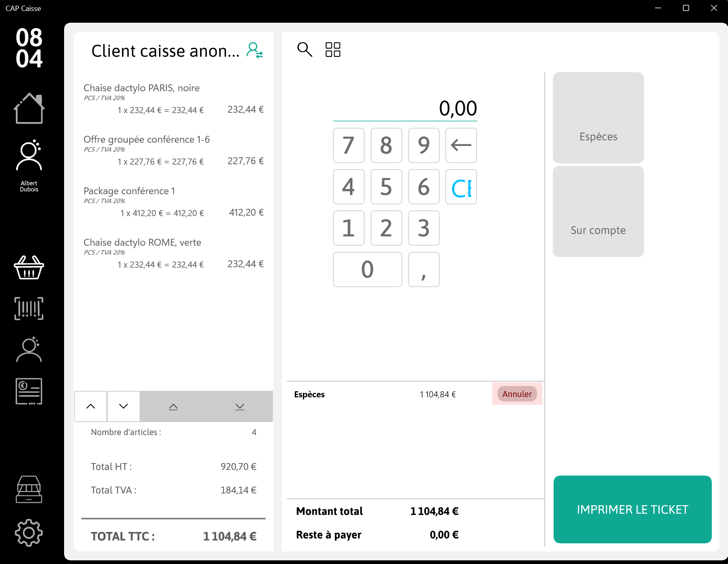
Task: Tap keypad digit 7
Action: pyautogui.click(x=349, y=145)
